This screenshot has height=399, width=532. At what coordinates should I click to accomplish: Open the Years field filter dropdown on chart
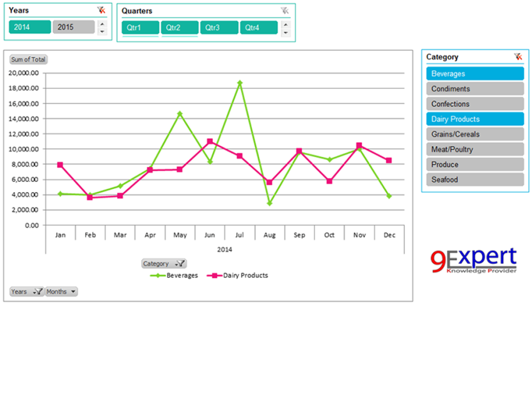[x=27, y=291]
